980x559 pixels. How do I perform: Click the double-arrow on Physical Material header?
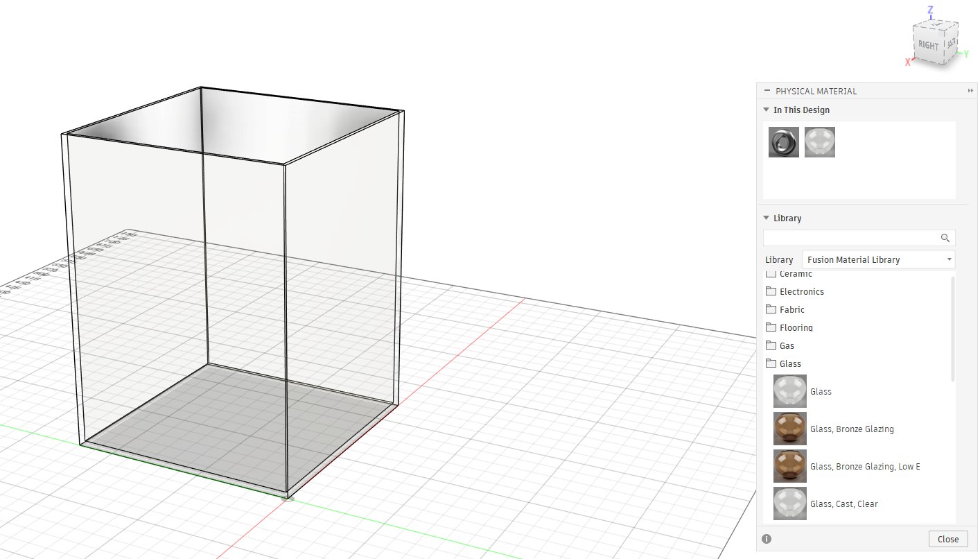pyautogui.click(x=970, y=90)
